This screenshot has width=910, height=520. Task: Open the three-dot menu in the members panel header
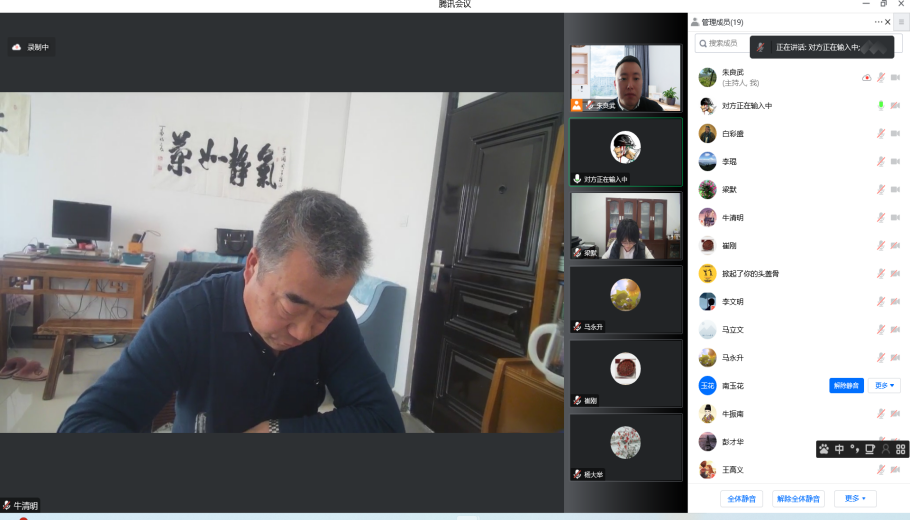(x=878, y=22)
